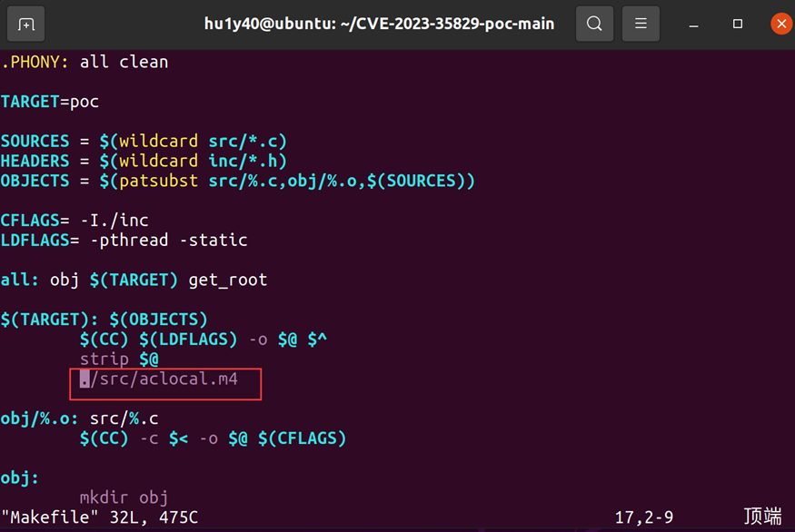The height and width of the screenshot is (532, 795).
Task: Minimize the terminal window
Action: coord(693,24)
